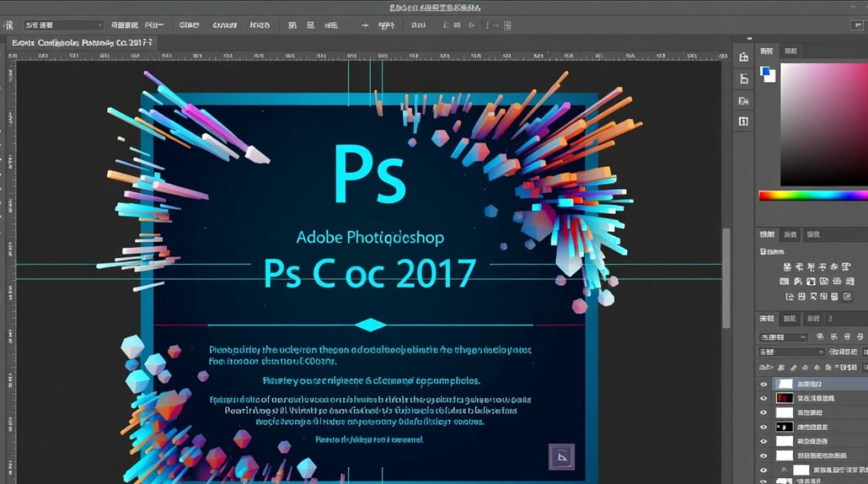This screenshot has height=484, width=868.
Task: Click the third docked panel icon on the right edge
Action: coord(743,101)
